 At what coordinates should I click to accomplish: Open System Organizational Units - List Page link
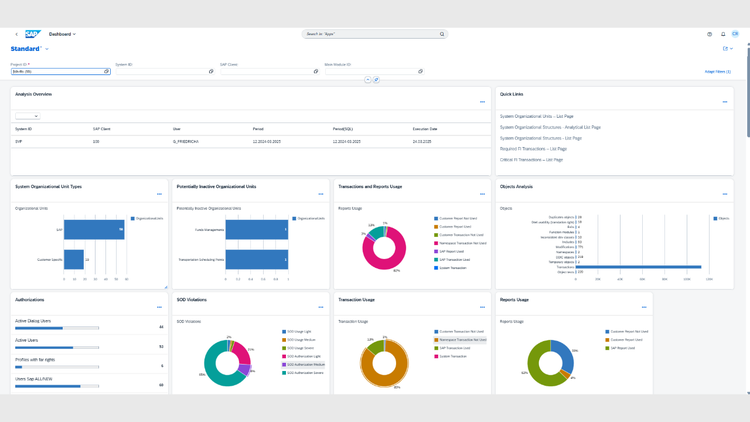[x=536, y=116]
